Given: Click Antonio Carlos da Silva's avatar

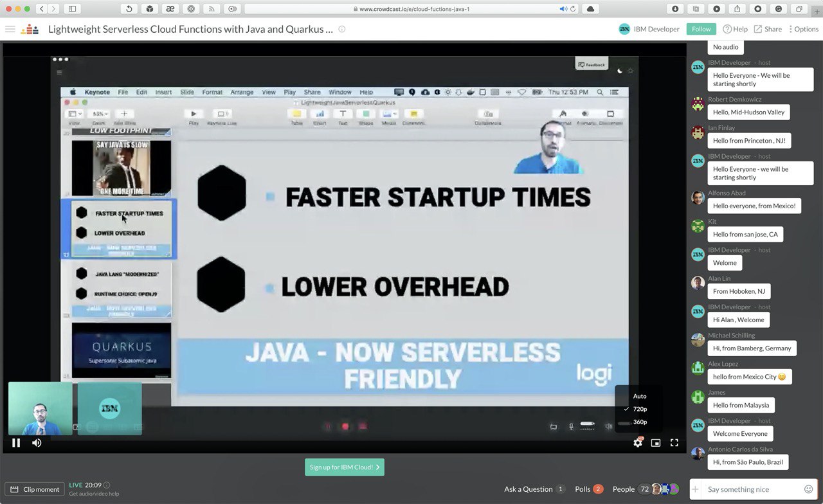Looking at the screenshot, I should (698, 454).
